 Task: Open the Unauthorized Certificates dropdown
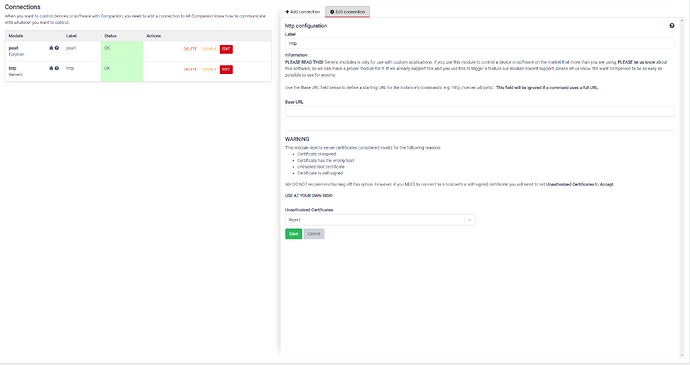pyautogui.click(x=380, y=220)
